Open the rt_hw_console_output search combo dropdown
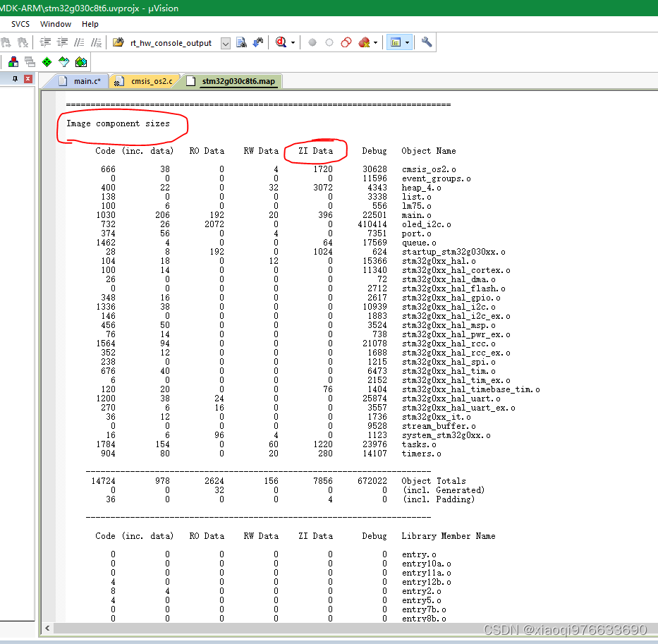This screenshot has height=644, width=658. click(226, 43)
